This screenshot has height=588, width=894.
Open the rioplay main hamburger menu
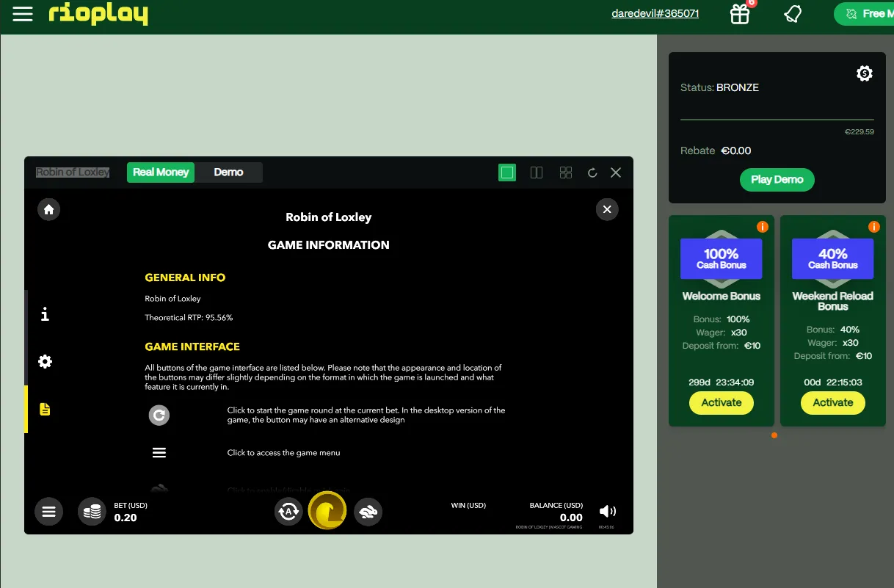tap(23, 14)
